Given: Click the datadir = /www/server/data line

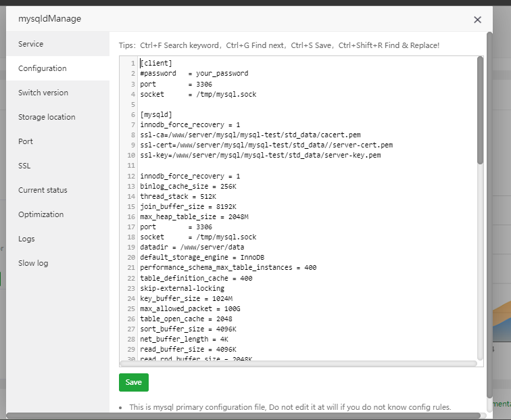Looking at the screenshot, I should [192, 248].
